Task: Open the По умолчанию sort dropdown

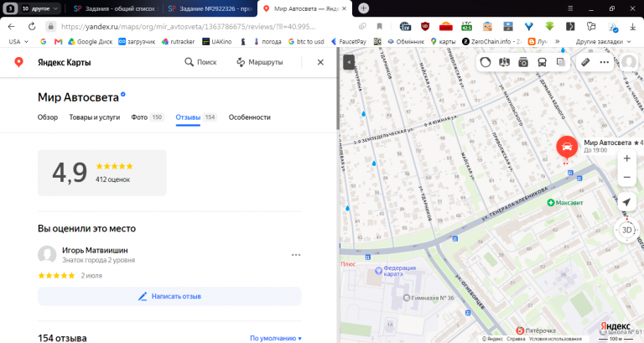Action: (x=276, y=338)
